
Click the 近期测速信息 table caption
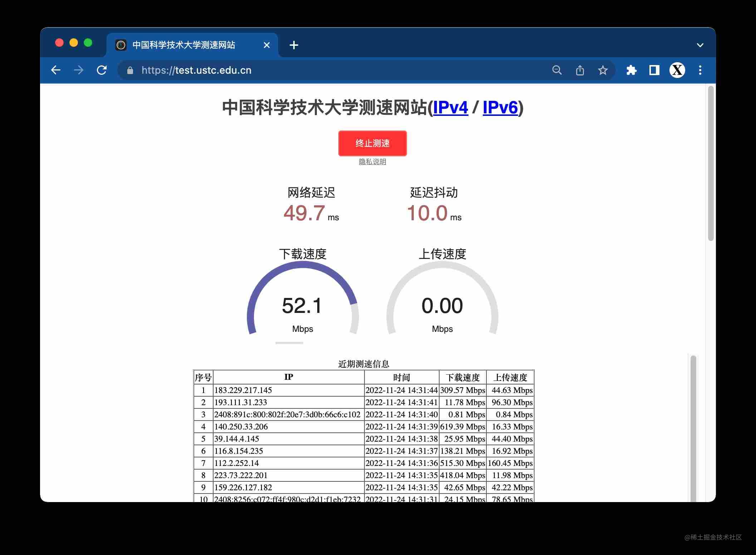coord(364,364)
